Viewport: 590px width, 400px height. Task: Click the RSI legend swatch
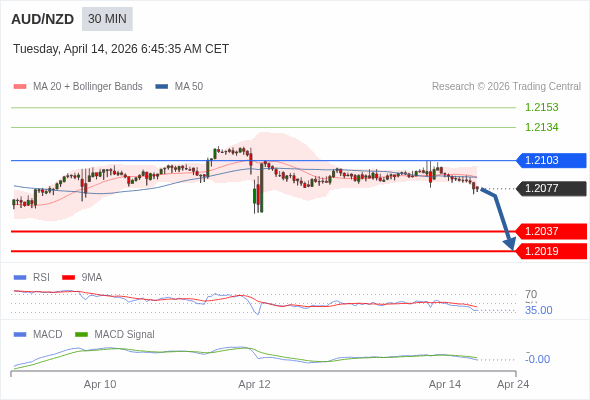(x=20, y=278)
